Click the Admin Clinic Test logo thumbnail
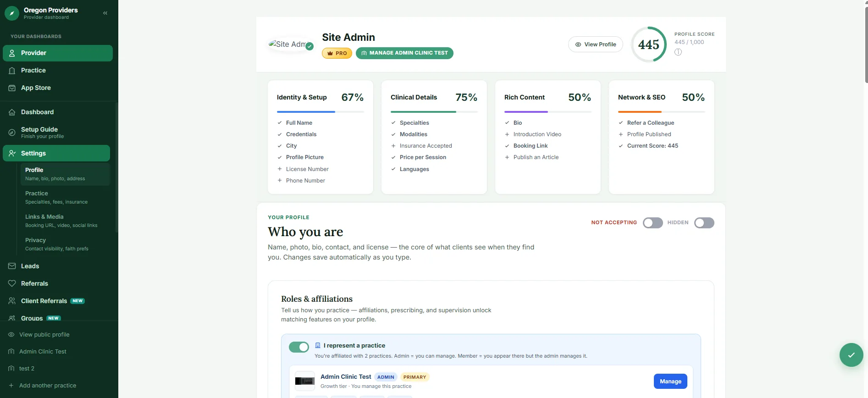This screenshot has height=398, width=868. click(x=305, y=381)
